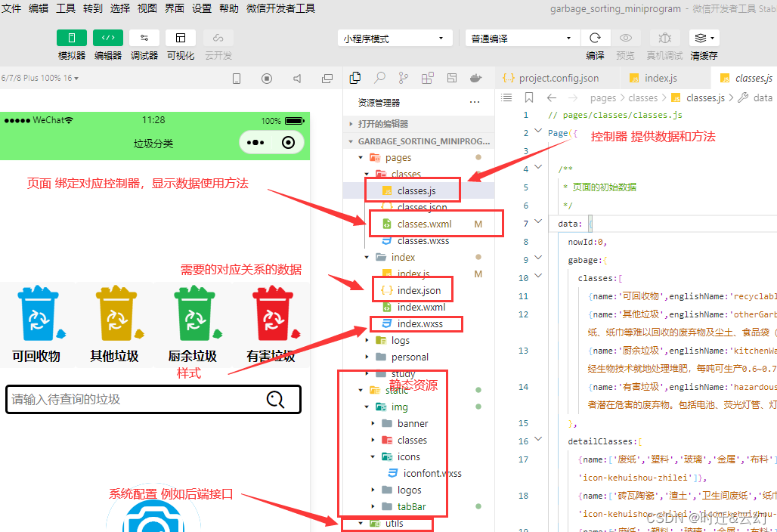Open the 界面 menu

point(175,8)
